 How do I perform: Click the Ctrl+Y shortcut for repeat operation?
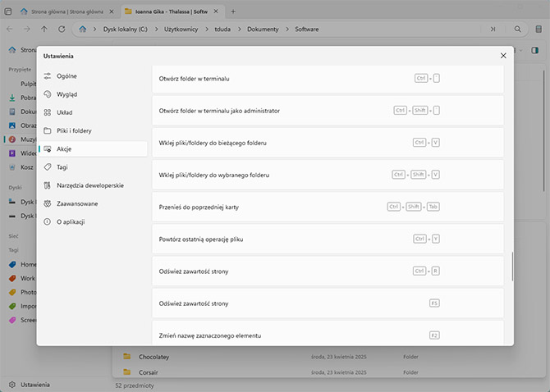pos(426,239)
